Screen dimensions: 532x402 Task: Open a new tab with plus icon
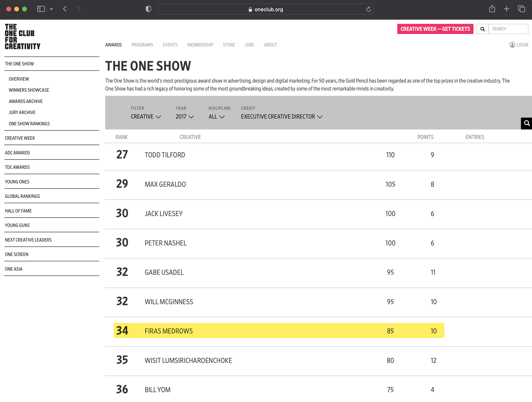point(506,9)
